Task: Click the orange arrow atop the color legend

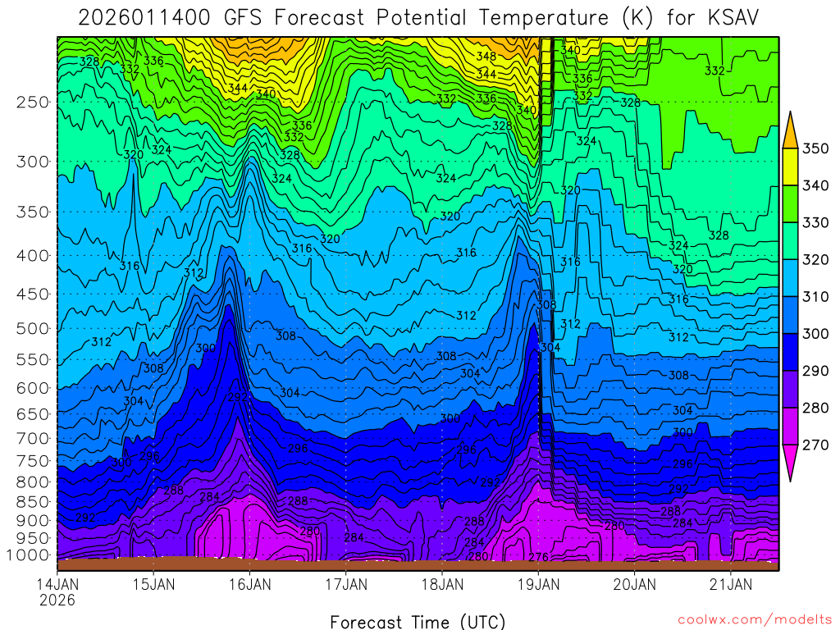Action: (x=790, y=131)
